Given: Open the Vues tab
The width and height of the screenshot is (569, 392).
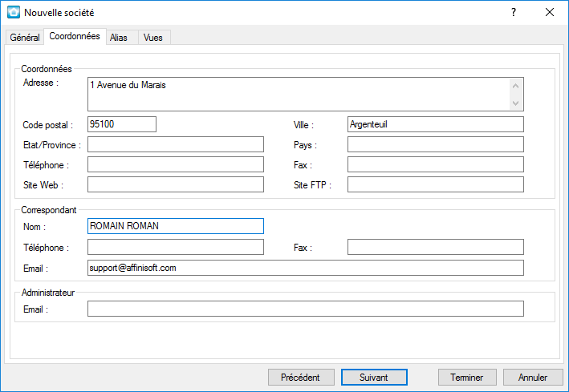Looking at the screenshot, I should (152, 38).
